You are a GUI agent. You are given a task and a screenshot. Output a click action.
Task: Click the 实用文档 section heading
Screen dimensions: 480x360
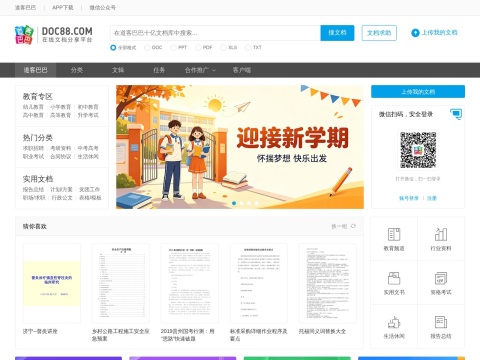(x=38, y=179)
